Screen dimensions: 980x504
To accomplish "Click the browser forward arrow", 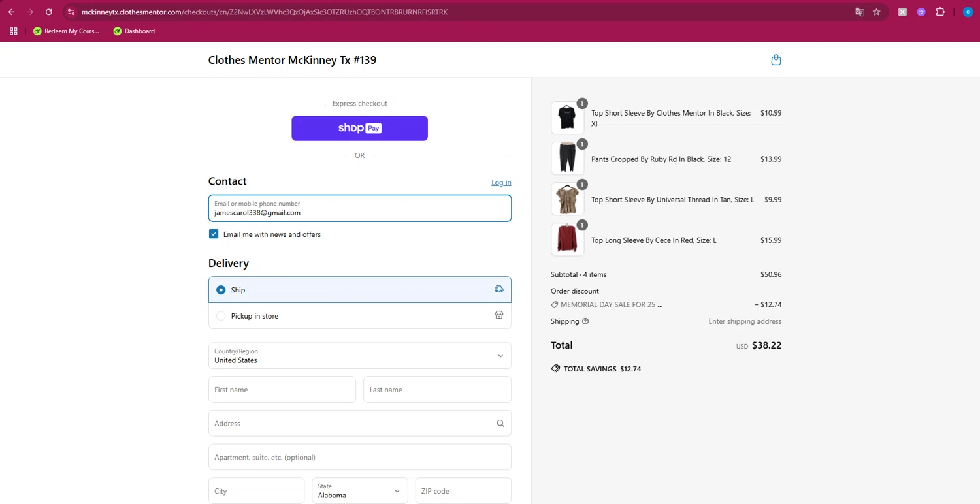I will [x=30, y=12].
